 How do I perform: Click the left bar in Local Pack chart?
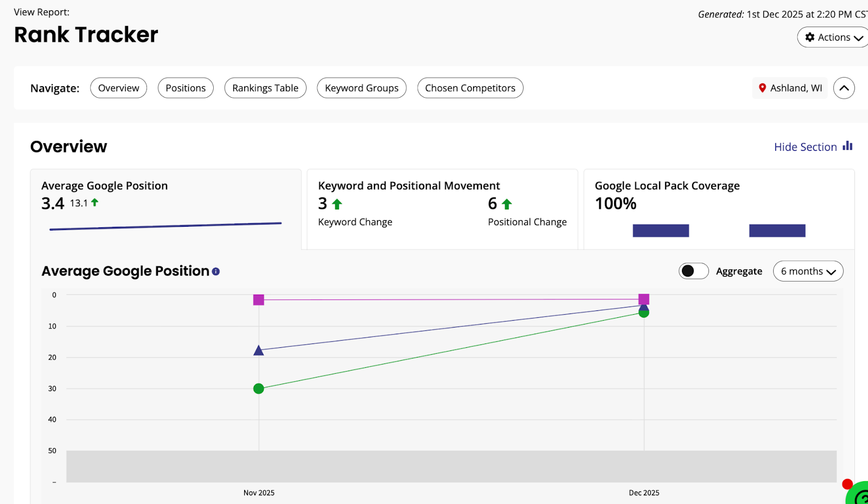pos(661,231)
